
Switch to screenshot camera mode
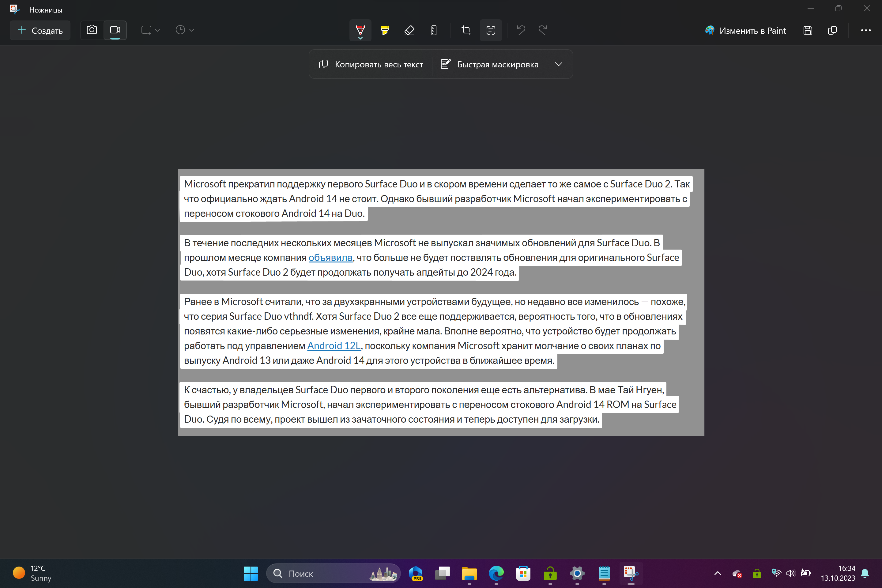92,30
